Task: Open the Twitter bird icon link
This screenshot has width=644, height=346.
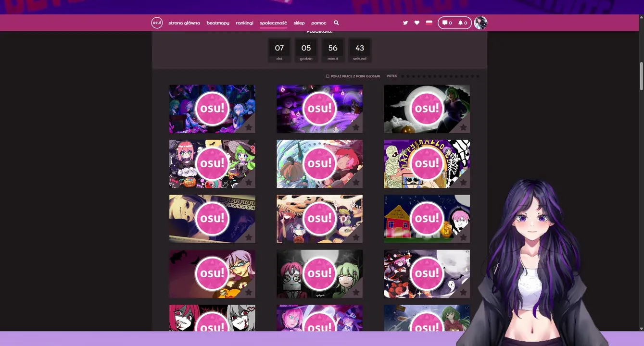Action: click(405, 23)
